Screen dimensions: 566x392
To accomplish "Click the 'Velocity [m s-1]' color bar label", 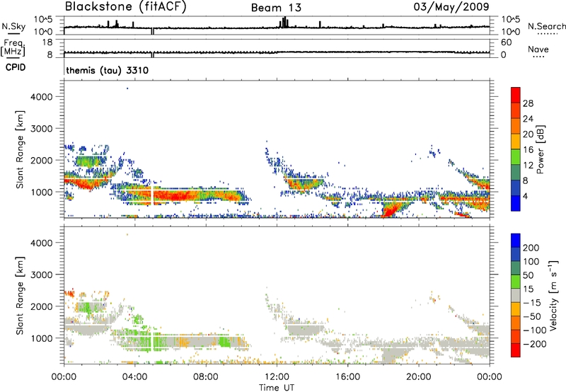I will 553,295.
